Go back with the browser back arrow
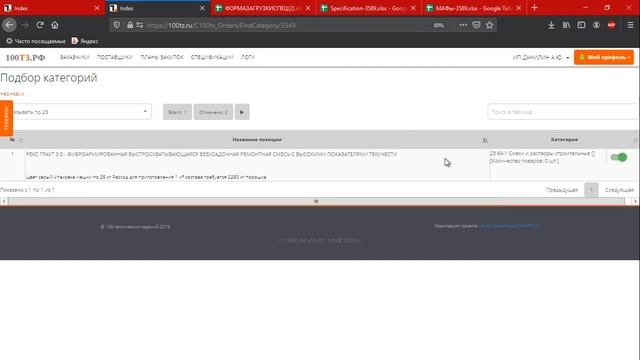Viewport: 640px width, 360px height. tap(9, 25)
